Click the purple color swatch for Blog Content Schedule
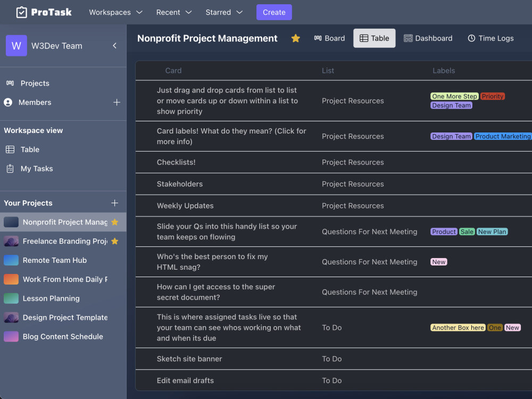This screenshot has width=532, height=399. point(12,336)
